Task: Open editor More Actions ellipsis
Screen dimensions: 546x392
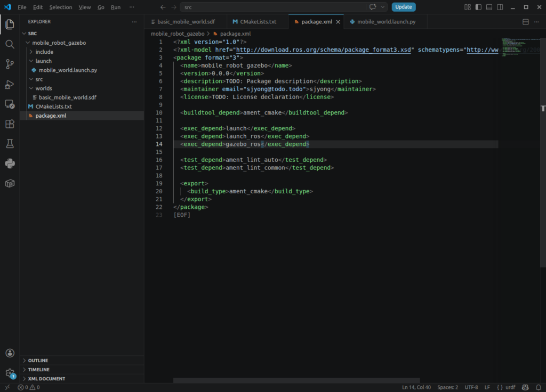Action: click(x=536, y=22)
